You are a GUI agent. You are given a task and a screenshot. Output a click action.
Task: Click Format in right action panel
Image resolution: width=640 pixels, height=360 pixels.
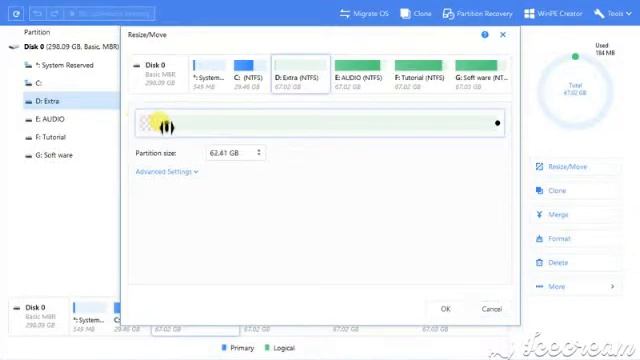[x=576, y=239]
